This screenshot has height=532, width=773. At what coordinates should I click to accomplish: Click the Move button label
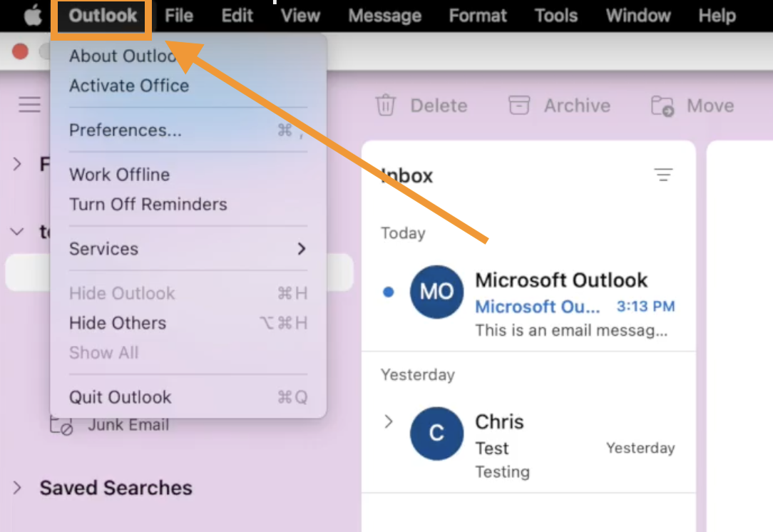tap(710, 106)
